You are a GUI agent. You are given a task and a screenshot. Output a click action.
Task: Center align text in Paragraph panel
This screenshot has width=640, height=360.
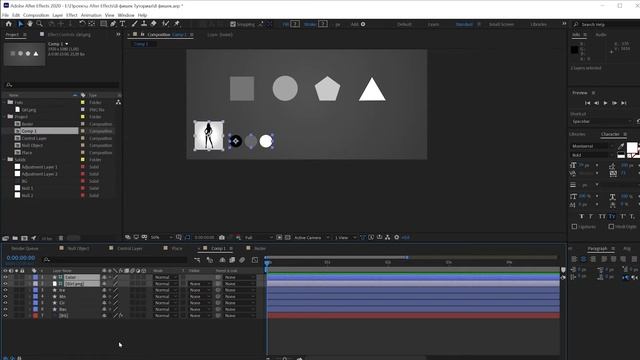[583, 259]
